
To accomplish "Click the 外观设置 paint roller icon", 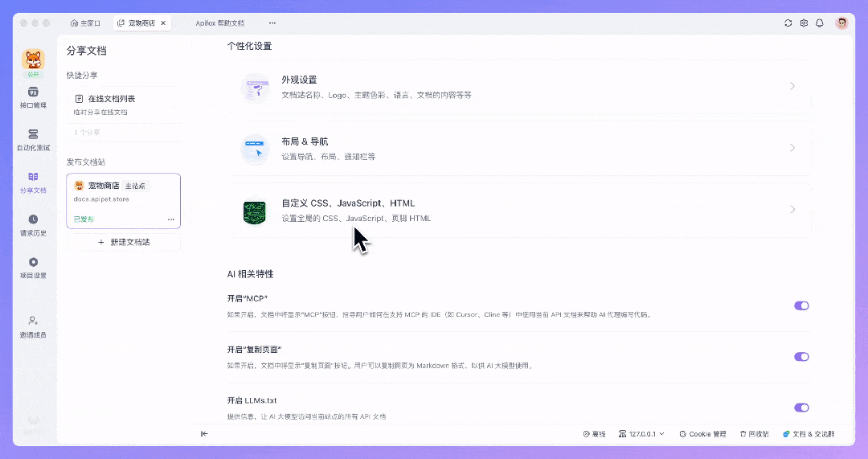I will coord(256,87).
